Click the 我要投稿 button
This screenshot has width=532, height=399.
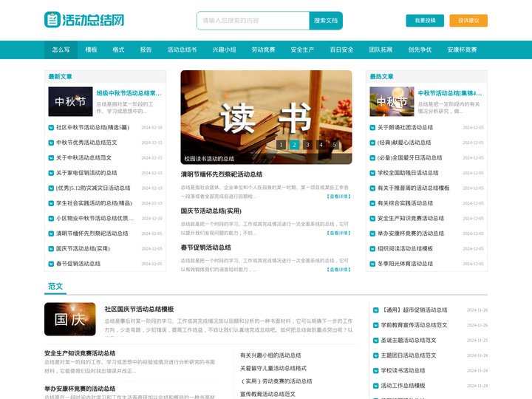[x=425, y=21]
